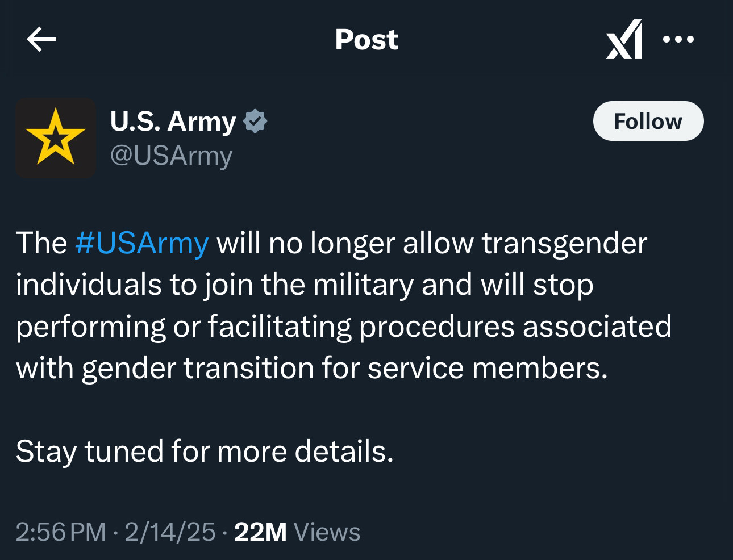Click the 'service members.' text in the post
Screen dimensions: 733x560
[488, 368]
